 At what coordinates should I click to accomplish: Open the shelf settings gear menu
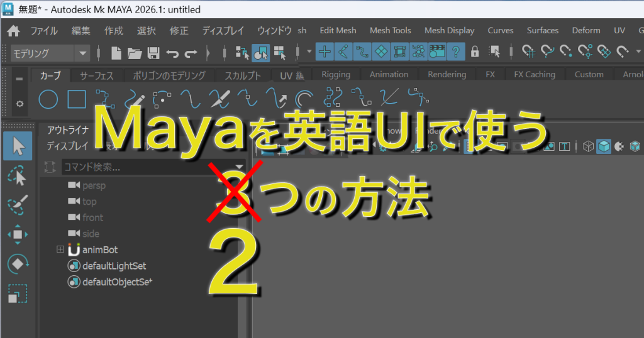[19, 103]
